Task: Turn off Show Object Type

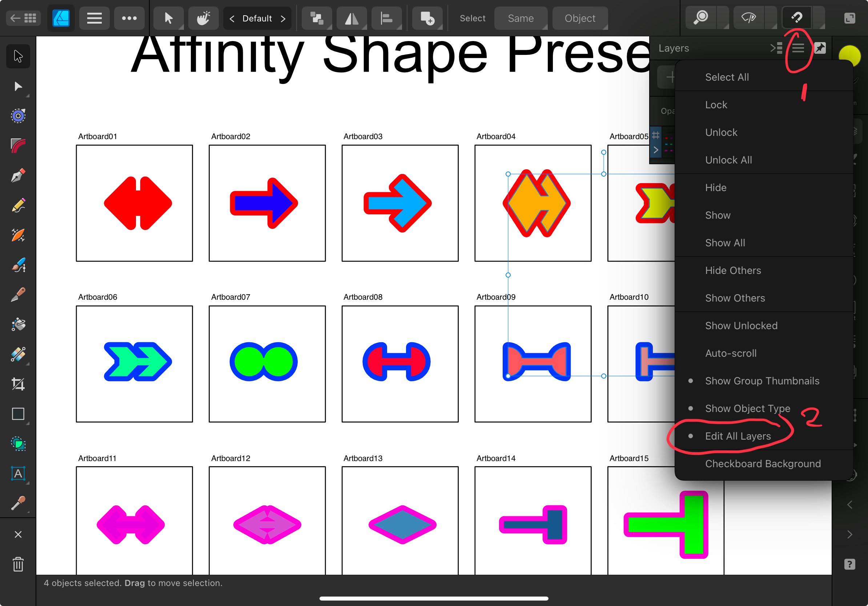Action: click(x=748, y=408)
